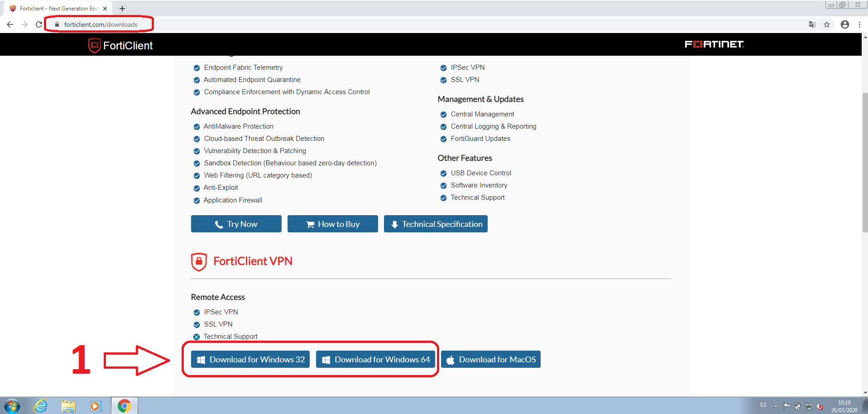Click the translate page icon

(x=812, y=24)
